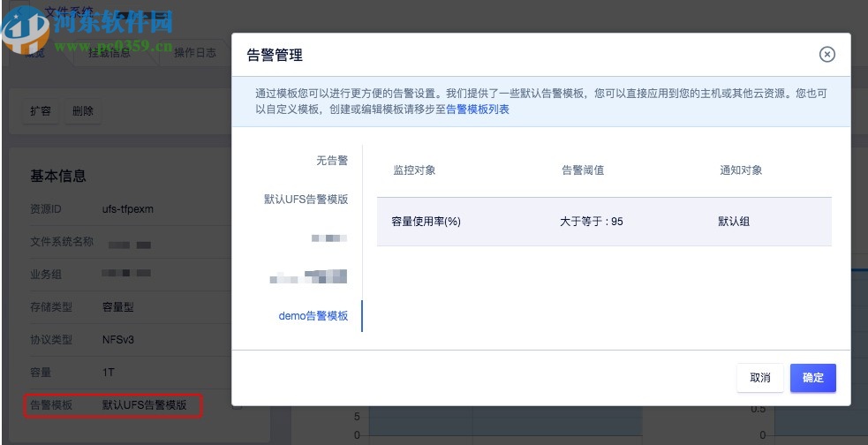Click the 大于等于 : 95 threshold value
The height and width of the screenshot is (445, 868).
point(592,222)
